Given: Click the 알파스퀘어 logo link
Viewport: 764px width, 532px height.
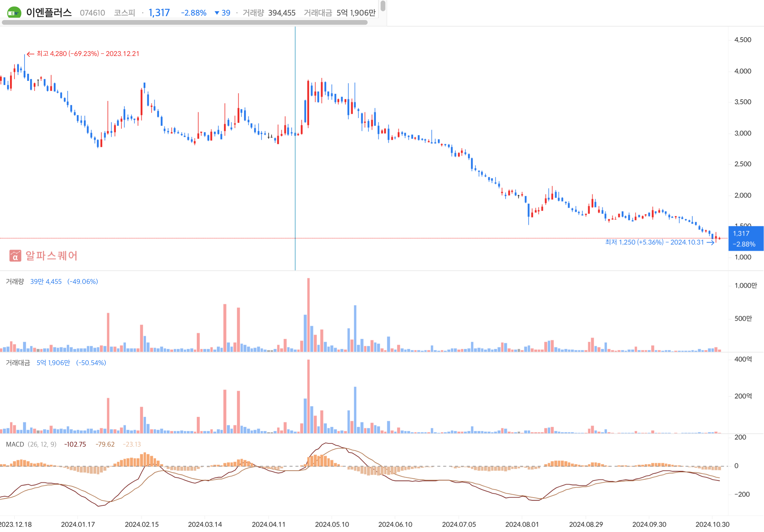Looking at the screenshot, I should click(43, 256).
